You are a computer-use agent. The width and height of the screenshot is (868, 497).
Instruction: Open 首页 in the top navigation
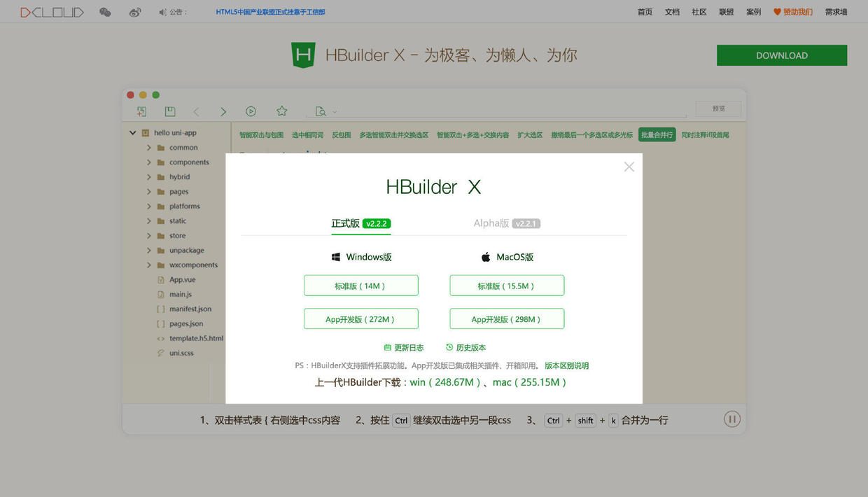tap(645, 12)
